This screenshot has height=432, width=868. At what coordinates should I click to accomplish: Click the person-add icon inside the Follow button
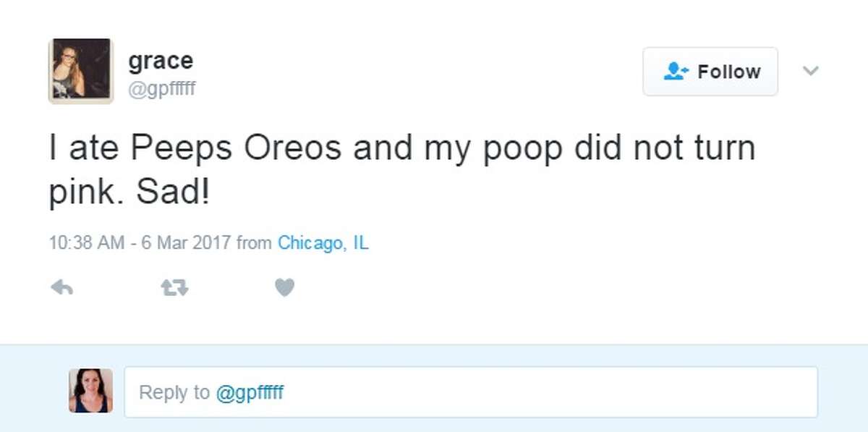[675, 71]
